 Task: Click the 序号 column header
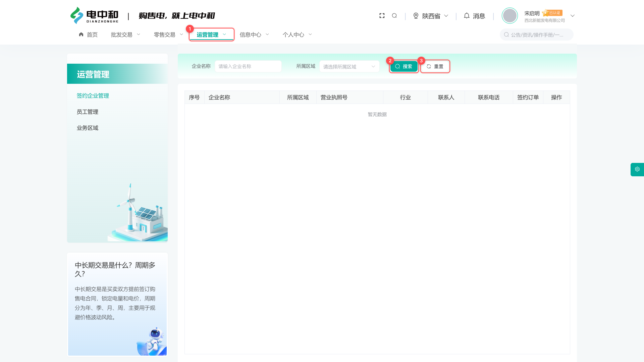tap(194, 97)
